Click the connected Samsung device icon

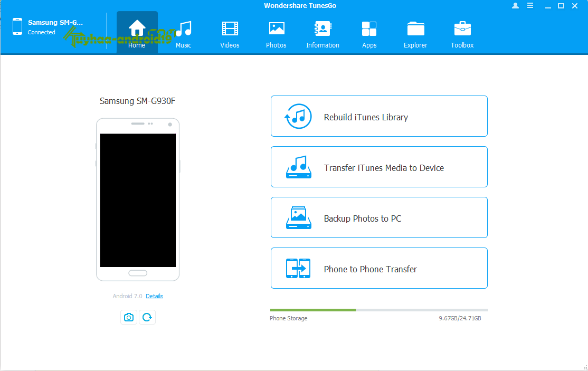17,26
